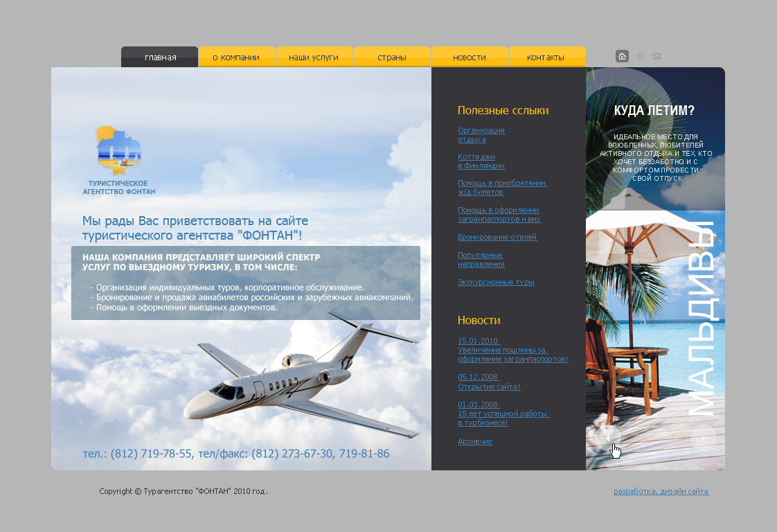Click the Fontan travel agency logo
The width and height of the screenshot is (777, 532).
pyautogui.click(x=119, y=150)
